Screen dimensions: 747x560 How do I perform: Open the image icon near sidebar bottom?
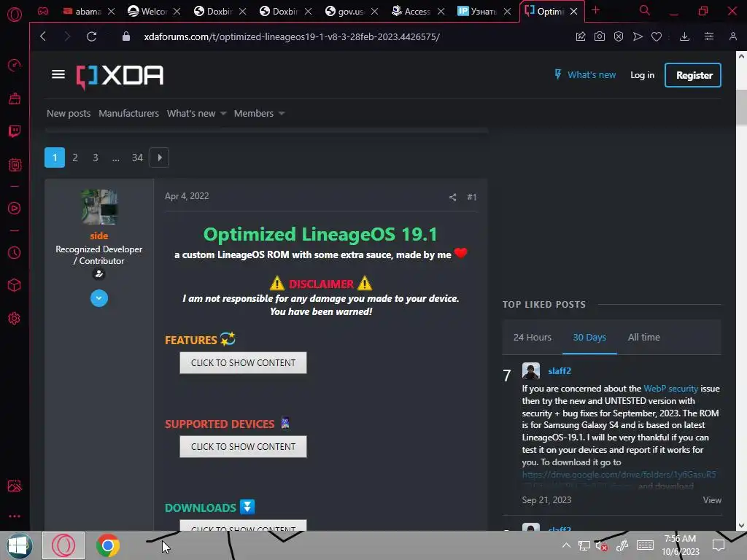tap(15, 486)
